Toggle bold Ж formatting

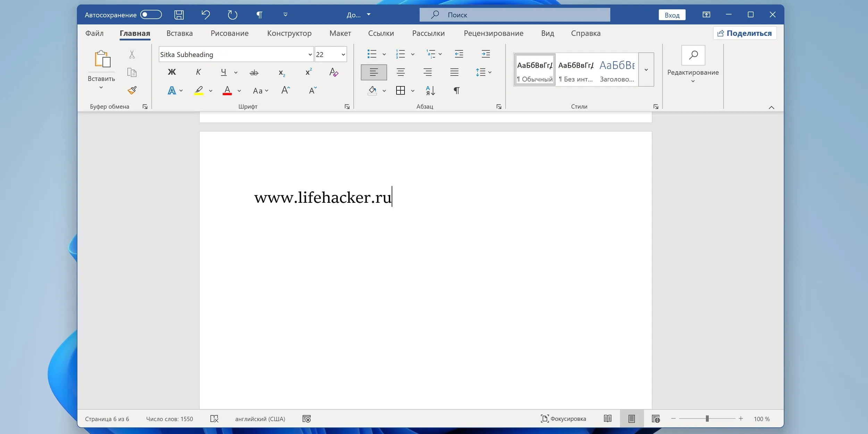point(172,72)
